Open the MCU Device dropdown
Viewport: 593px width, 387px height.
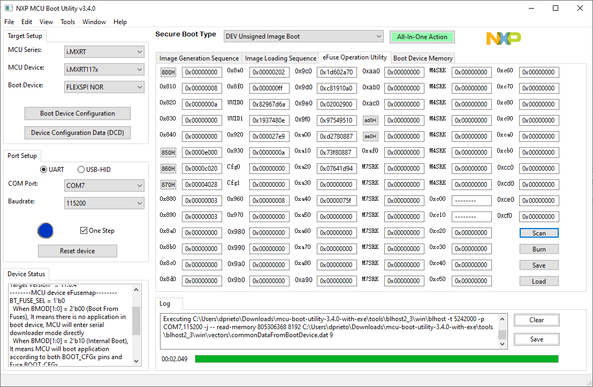pos(104,69)
